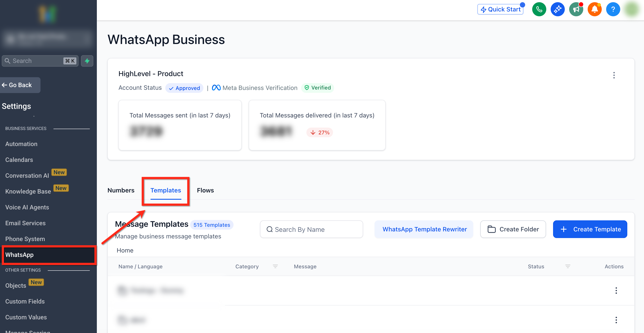Open the orange bell notifications icon
Image resolution: width=644 pixels, height=333 pixels.
pyautogui.click(x=594, y=9)
